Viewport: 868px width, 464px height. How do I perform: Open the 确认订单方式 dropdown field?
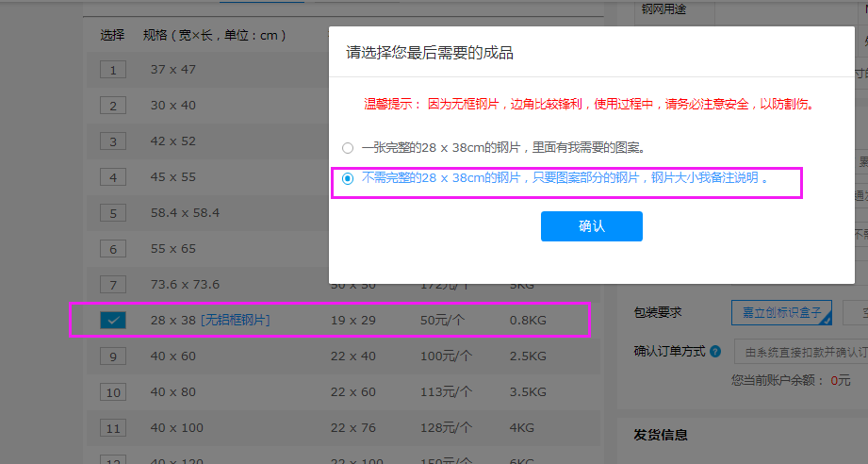(x=801, y=353)
